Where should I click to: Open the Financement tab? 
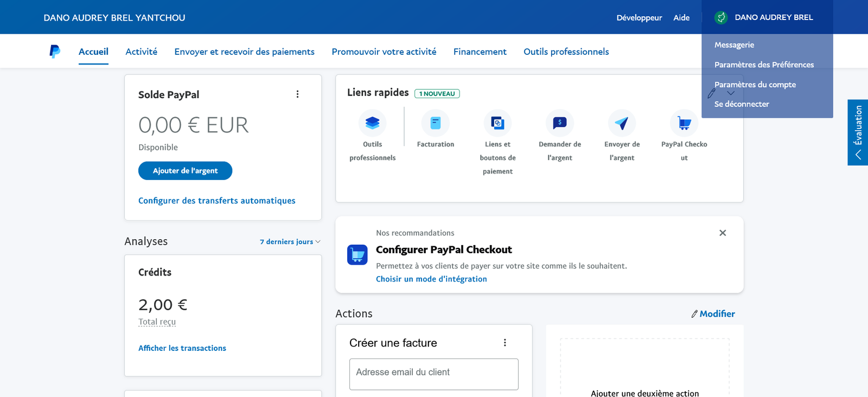pyautogui.click(x=480, y=52)
